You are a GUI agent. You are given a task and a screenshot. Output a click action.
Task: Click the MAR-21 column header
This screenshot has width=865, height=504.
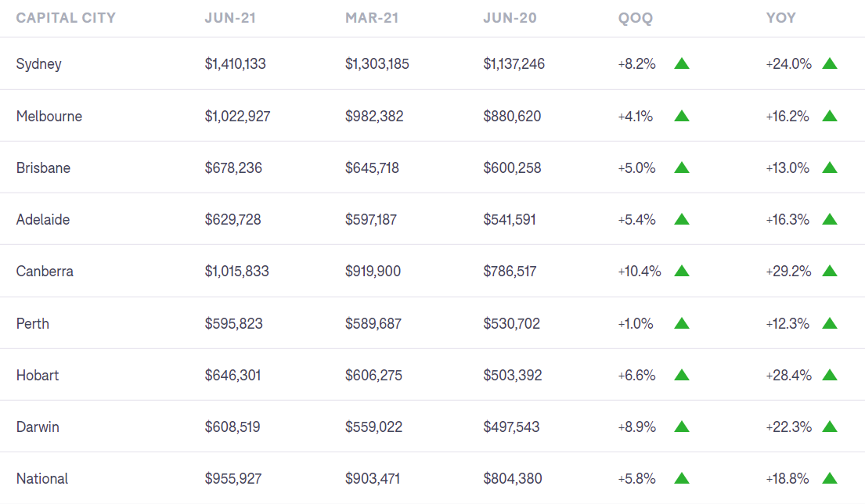(372, 18)
